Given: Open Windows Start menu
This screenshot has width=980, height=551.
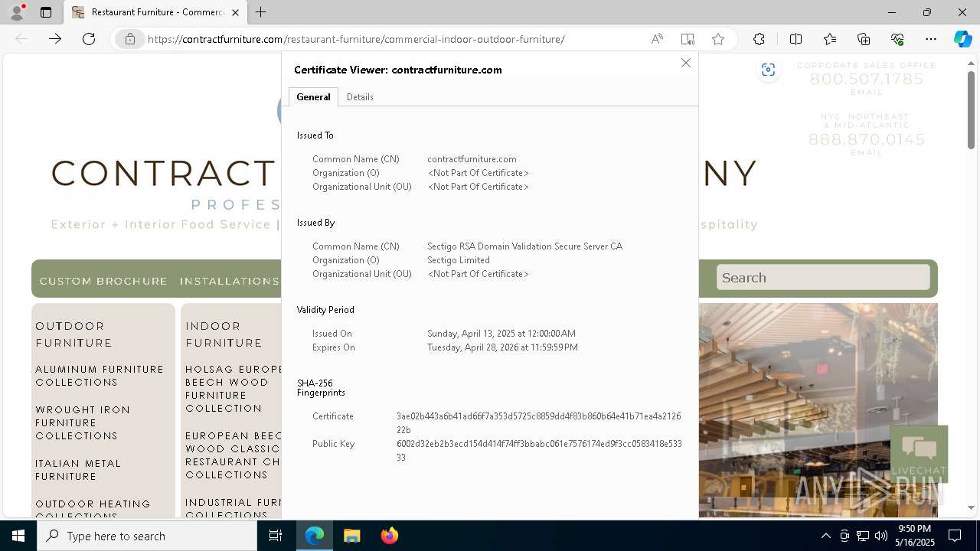Looking at the screenshot, I should [18, 536].
